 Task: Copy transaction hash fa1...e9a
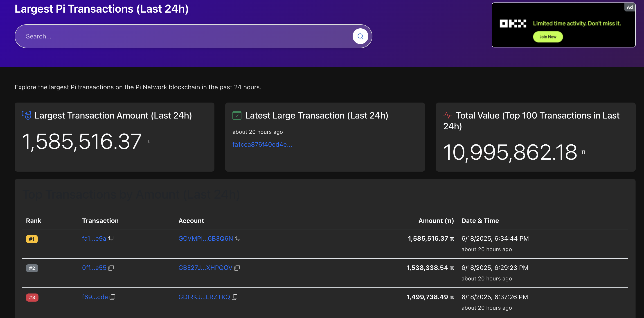point(110,239)
